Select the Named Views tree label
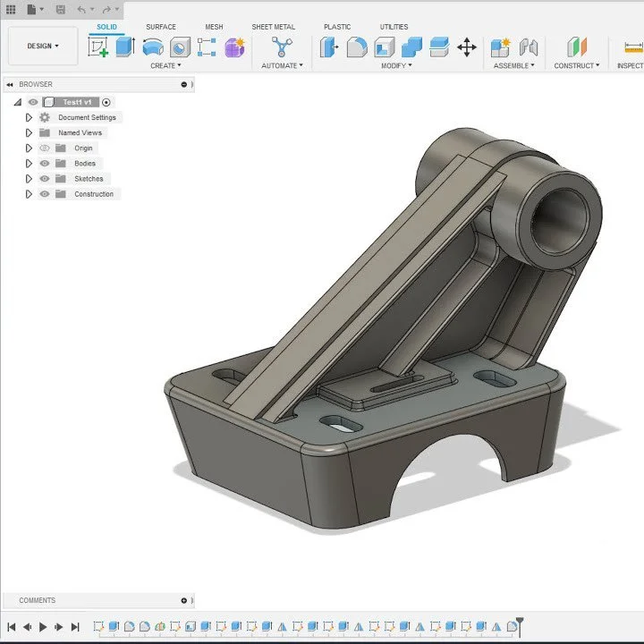Screen dimensions: 644x644 pyautogui.click(x=80, y=132)
